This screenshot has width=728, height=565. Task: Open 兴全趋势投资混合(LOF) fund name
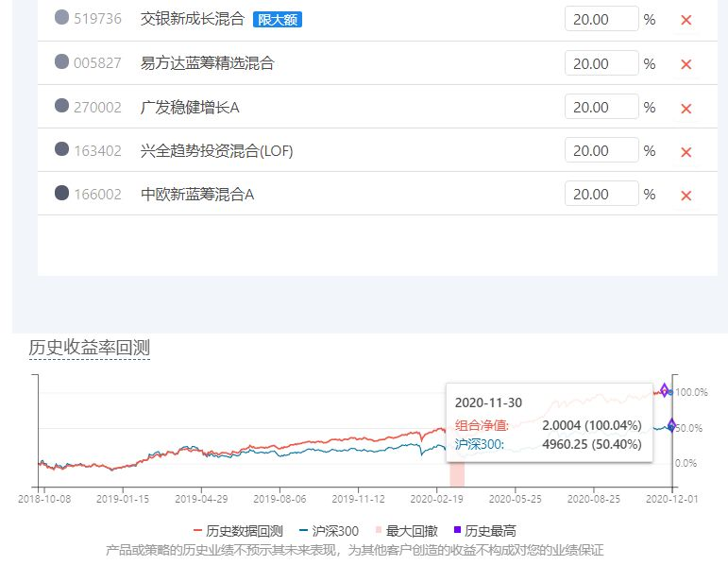point(216,151)
